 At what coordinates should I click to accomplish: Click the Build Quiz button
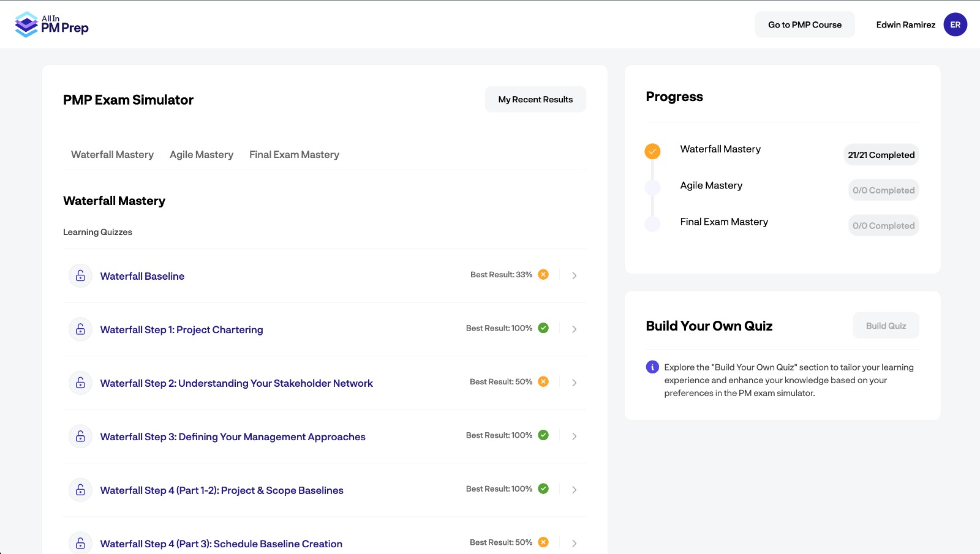pyautogui.click(x=886, y=326)
